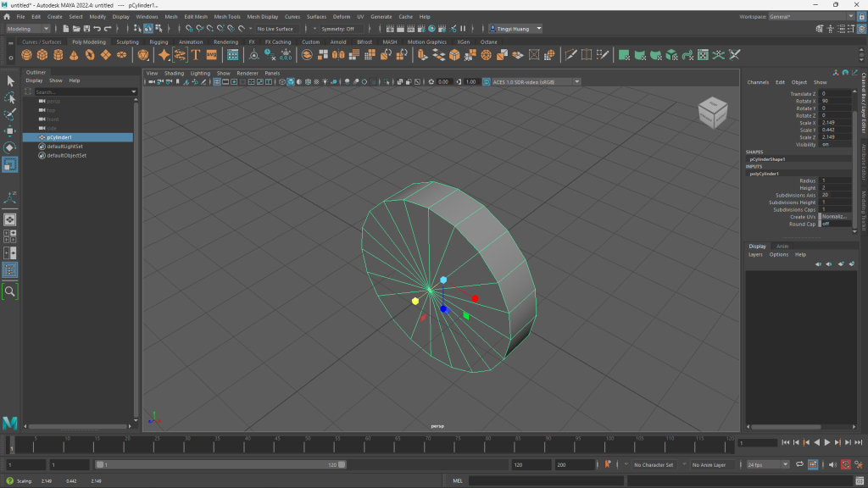Select the Lasso Select tool
868x488 pixels.
10,98
